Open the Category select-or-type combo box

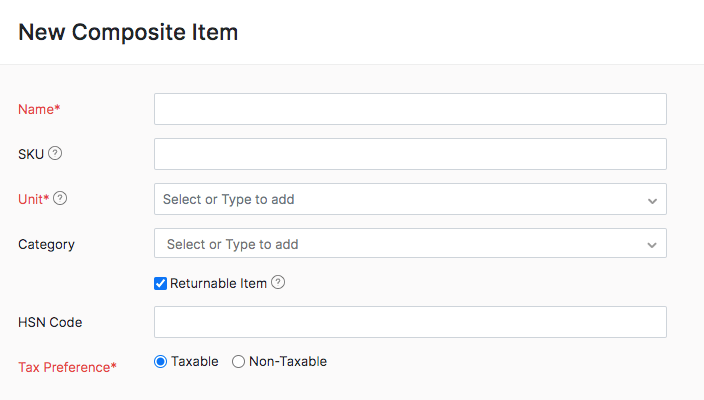click(x=410, y=243)
